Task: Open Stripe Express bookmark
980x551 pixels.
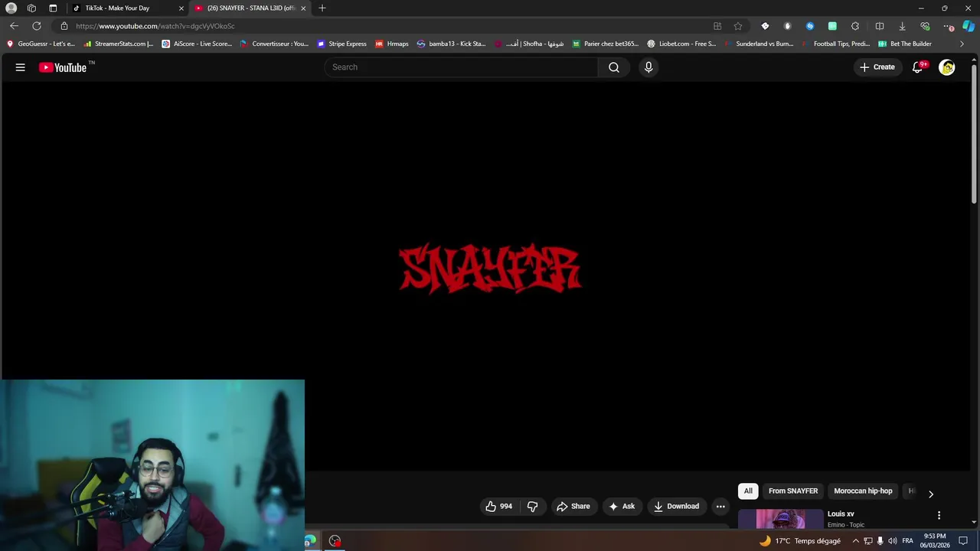Action: pos(341,44)
